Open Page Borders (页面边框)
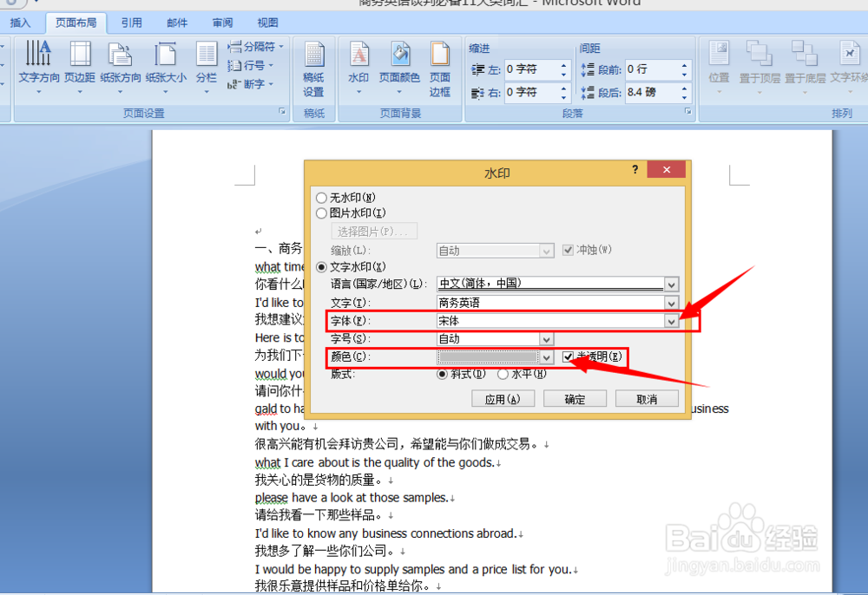 click(x=440, y=69)
